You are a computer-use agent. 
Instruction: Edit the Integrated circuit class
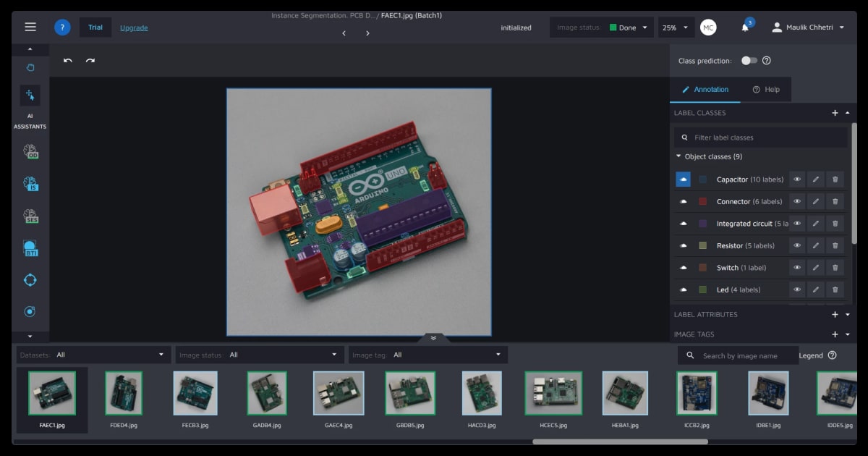(816, 224)
